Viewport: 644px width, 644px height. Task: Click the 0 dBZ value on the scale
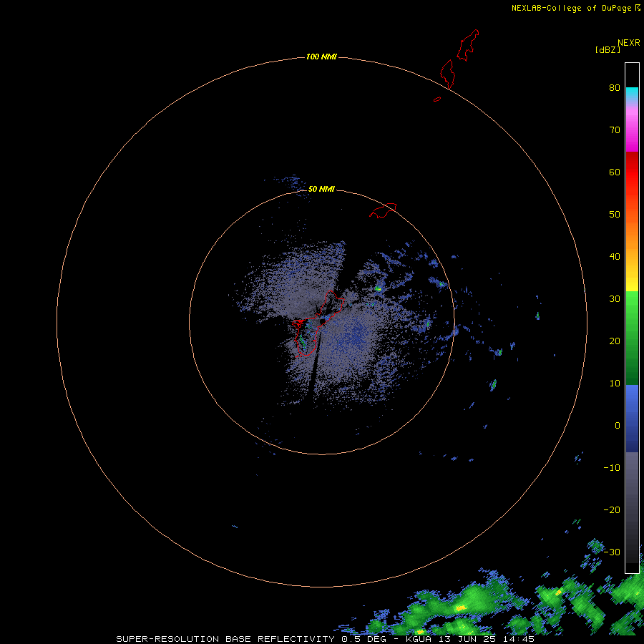[x=618, y=426]
